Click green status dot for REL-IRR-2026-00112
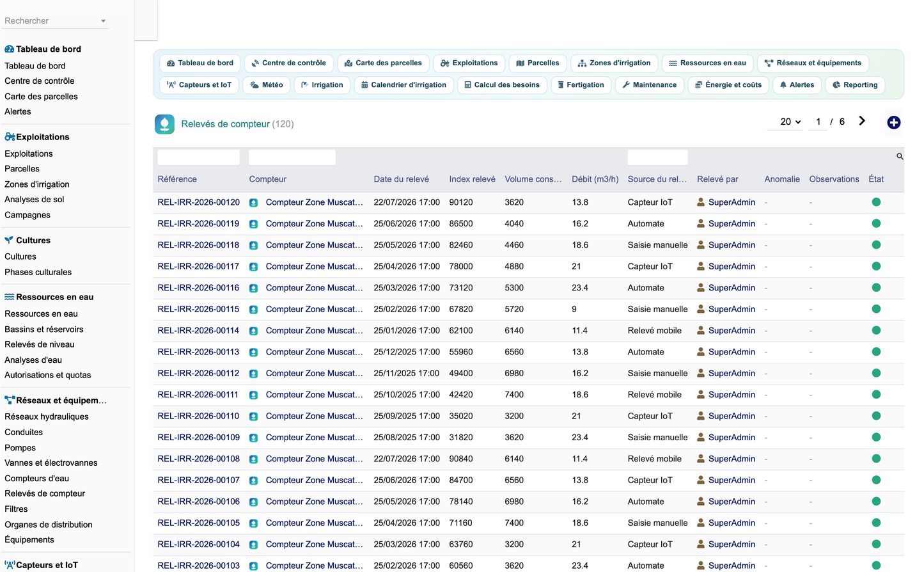 pos(876,373)
